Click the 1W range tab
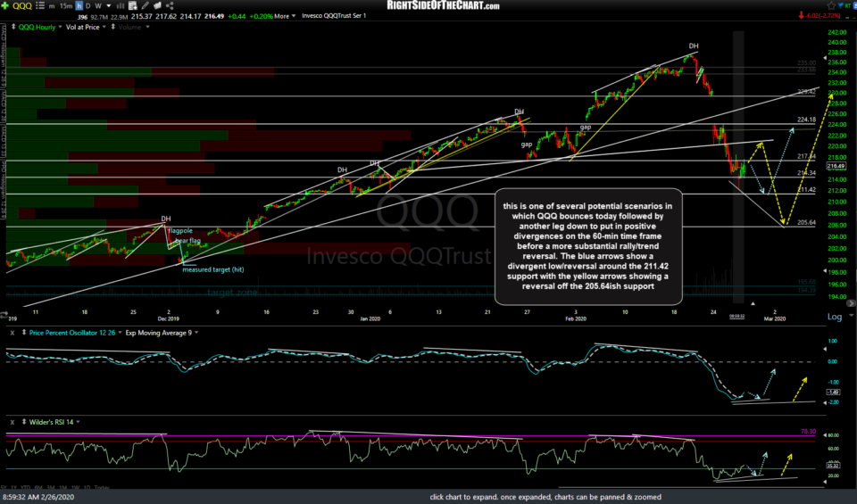This screenshot has height=504, width=857. click(x=75, y=488)
